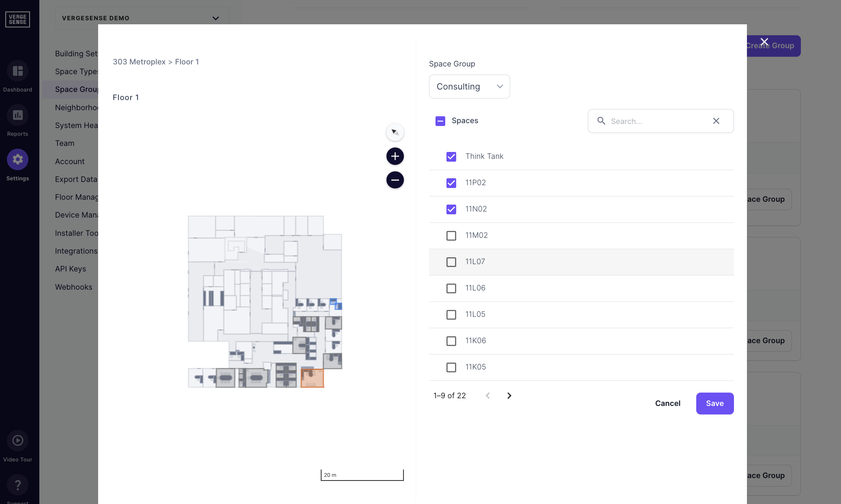Focus the Search spaces input field
Image resolution: width=841 pixels, height=504 pixels.
[661, 121]
